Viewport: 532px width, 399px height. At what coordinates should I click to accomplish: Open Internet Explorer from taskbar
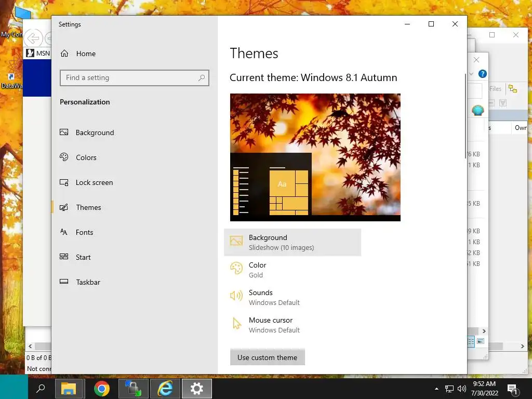[x=165, y=388]
